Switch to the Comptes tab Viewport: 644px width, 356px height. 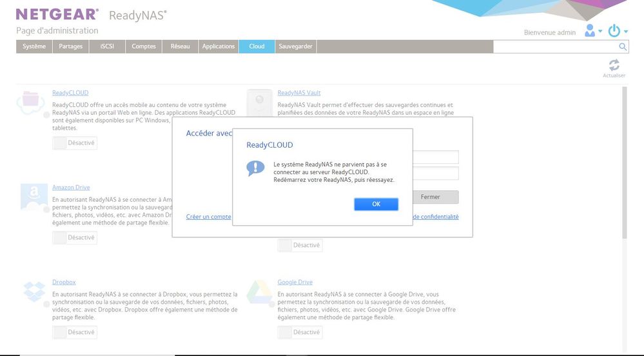[144, 46]
